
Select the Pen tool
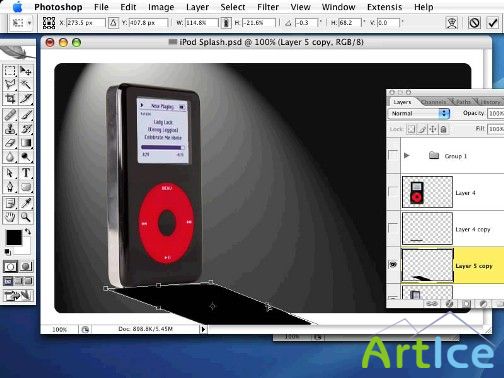point(10,186)
